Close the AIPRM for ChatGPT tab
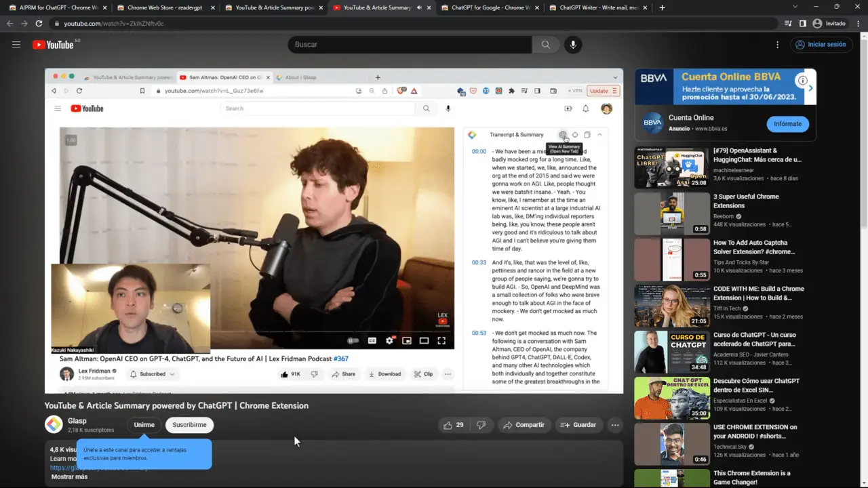Image resolution: width=868 pixels, height=488 pixels. coord(104,7)
